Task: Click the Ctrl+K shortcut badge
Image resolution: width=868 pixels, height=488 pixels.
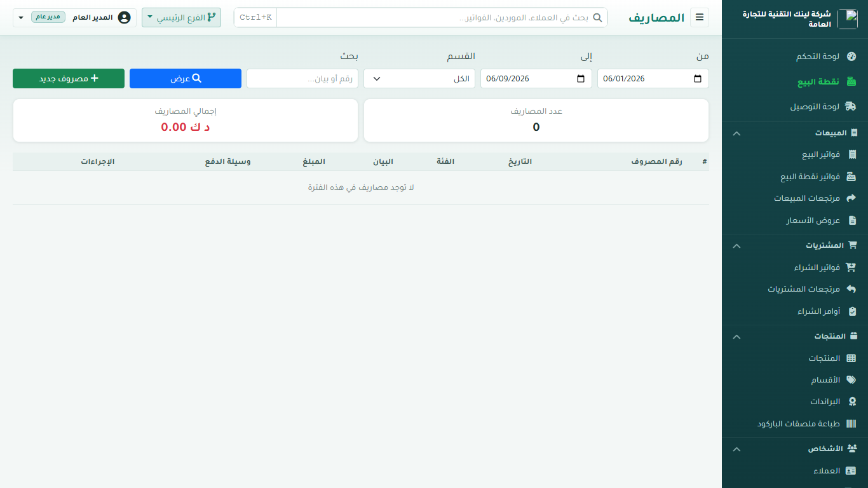Action: click(255, 18)
